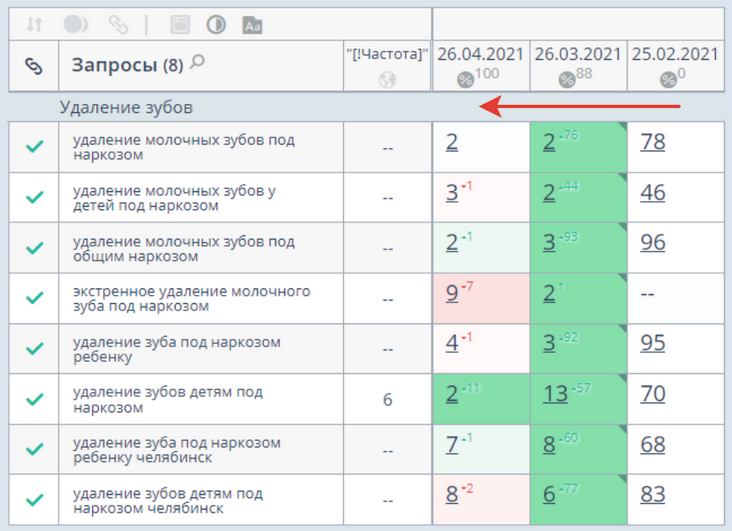Open position 95 link

[653, 343]
